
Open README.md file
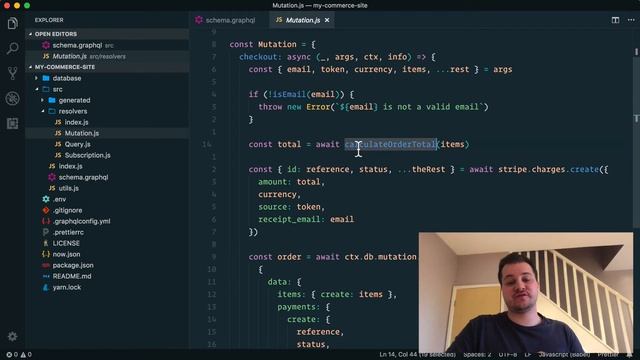coord(72,276)
